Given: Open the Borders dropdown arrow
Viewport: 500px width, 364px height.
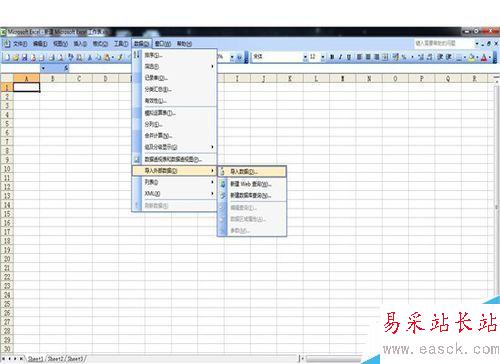Looking at the screenshot, I should coord(465,57).
